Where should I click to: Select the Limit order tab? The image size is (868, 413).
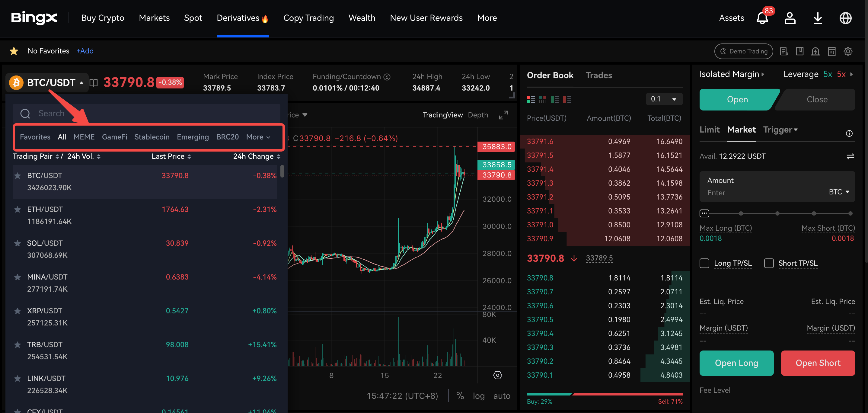tap(709, 130)
